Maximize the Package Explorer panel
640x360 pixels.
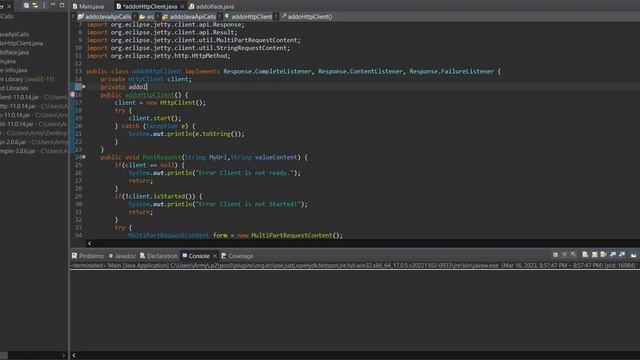click(62, 5)
